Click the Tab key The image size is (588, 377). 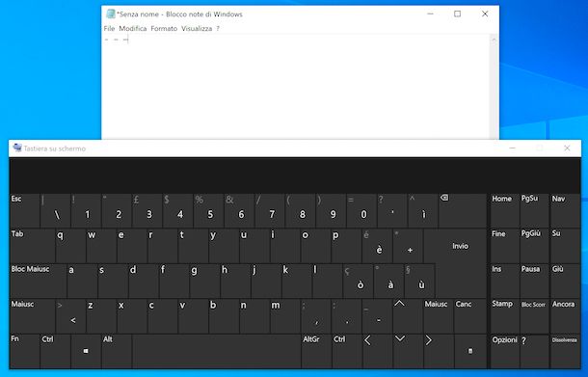pyautogui.click(x=32, y=246)
